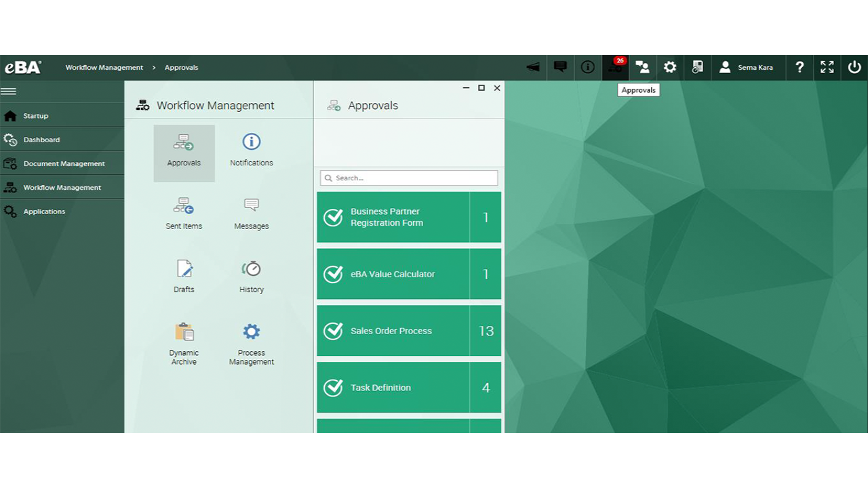Click the count 13 on Sales Order Process
Image resolution: width=868 pixels, height=488 pixels.
coord(486,331)
